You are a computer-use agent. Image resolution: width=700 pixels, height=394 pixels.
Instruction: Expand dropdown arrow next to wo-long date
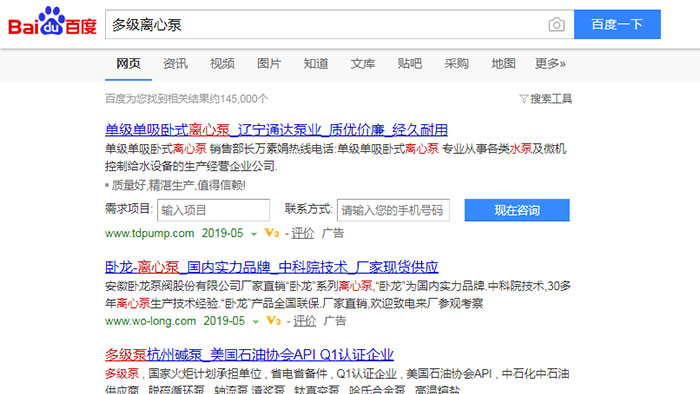point(256,322)
